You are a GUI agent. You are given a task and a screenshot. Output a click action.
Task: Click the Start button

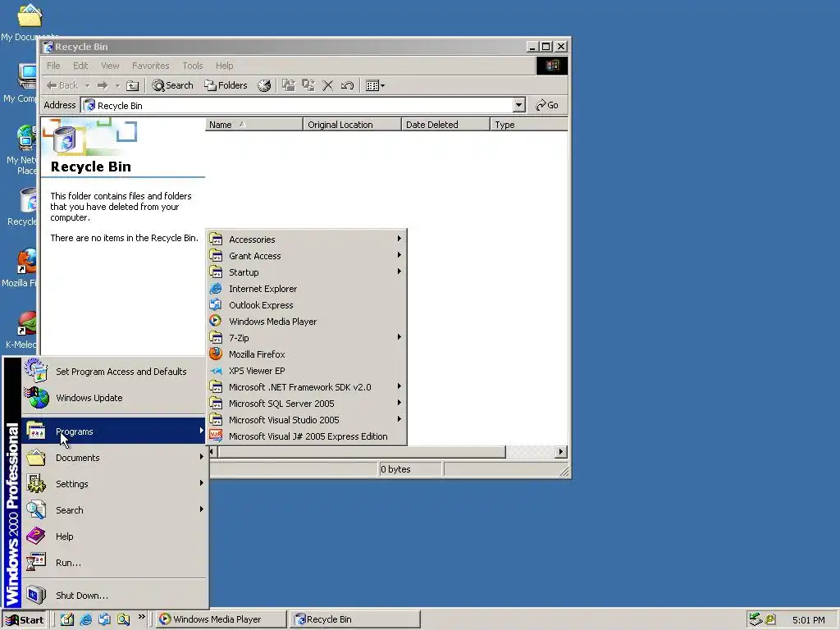point(25,620)
